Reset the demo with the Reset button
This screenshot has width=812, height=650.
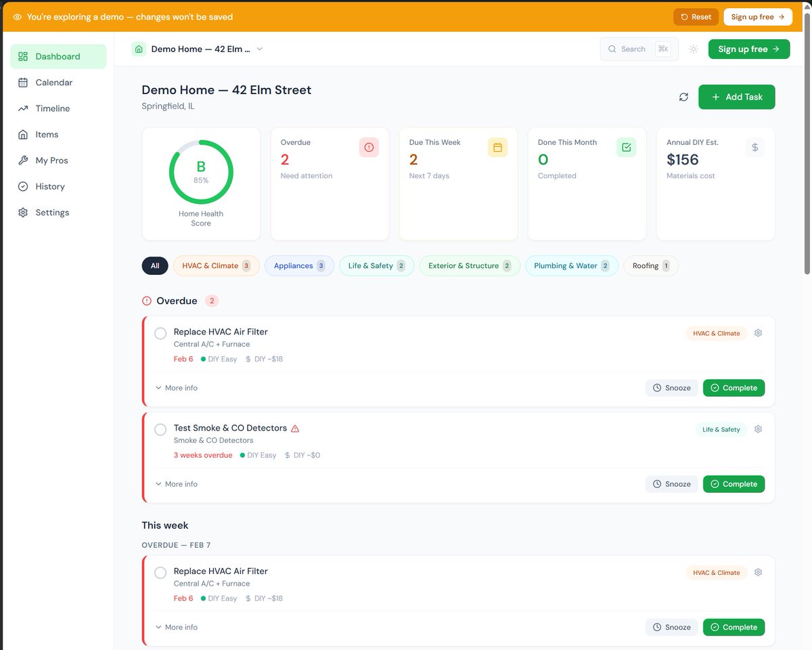click(696, 17)
